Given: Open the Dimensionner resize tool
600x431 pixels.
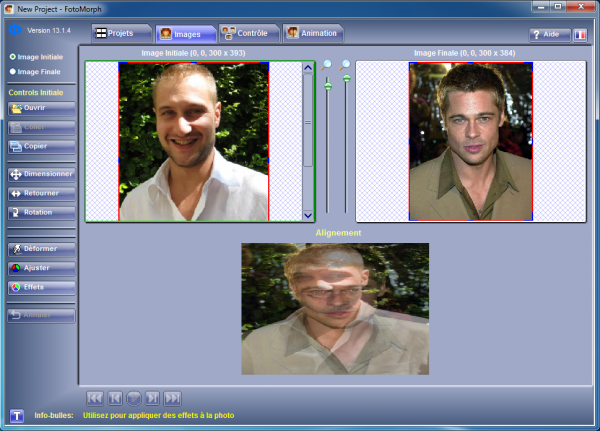Looking at the screenshot, I should [42, 173].
